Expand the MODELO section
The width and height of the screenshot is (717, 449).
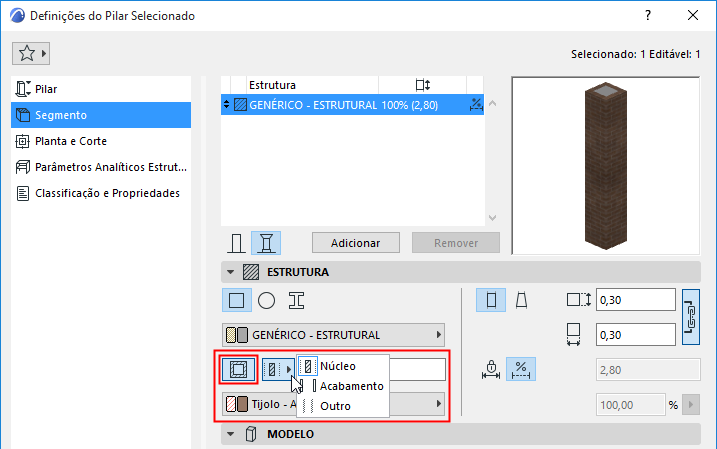231,434
